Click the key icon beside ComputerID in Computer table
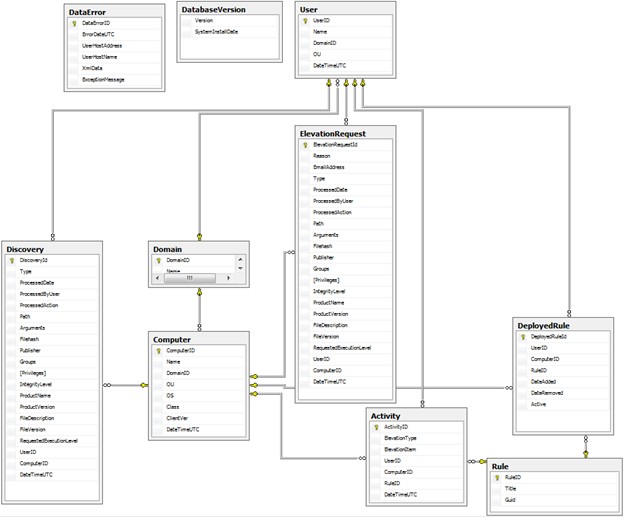 click(x=158, y=351)
